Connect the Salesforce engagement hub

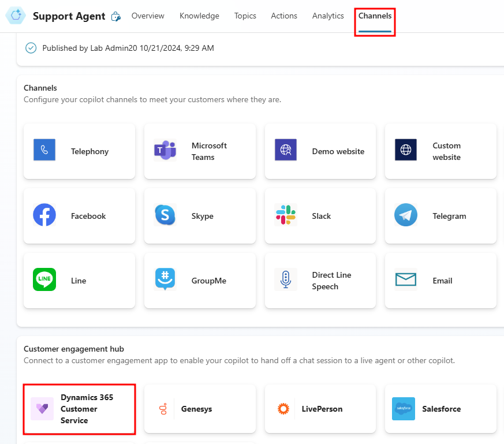tap(440, 408)
